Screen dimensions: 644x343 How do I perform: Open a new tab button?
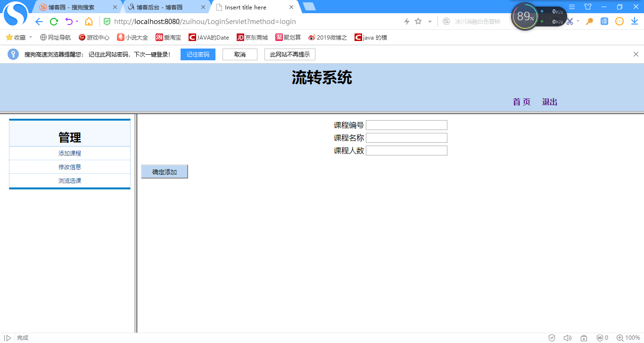309,7
